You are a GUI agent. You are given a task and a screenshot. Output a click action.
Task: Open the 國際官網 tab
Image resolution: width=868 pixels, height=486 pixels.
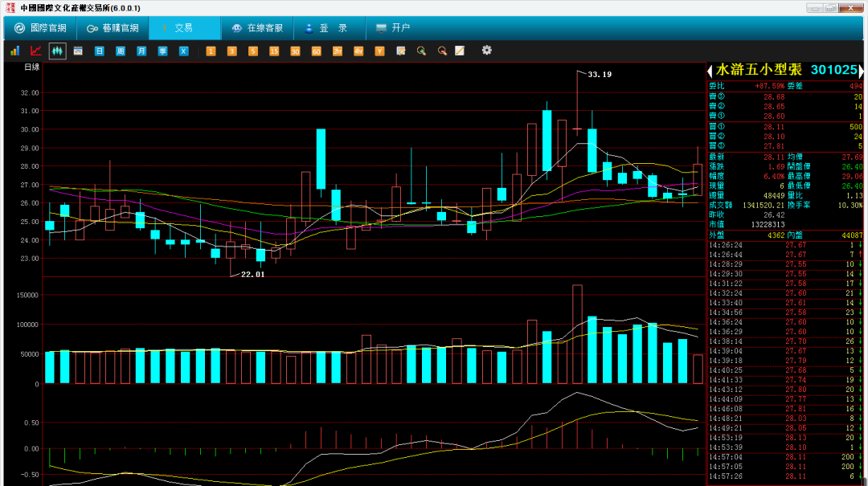pos(40,27)
